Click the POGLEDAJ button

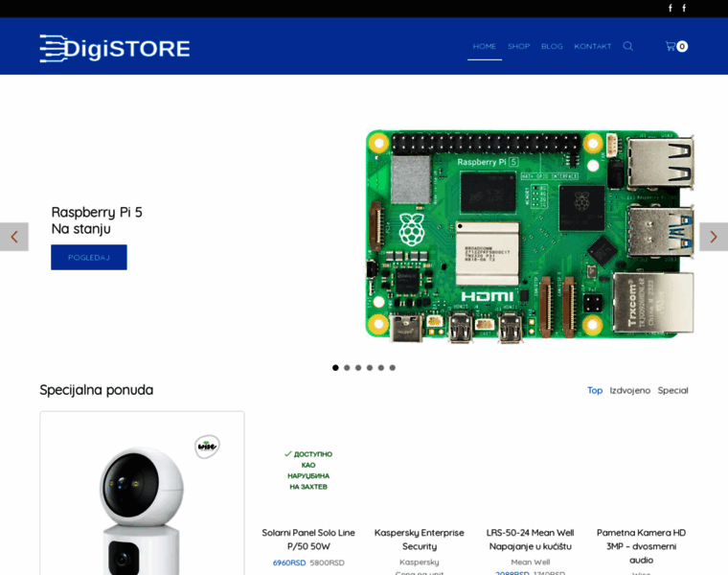[x=89, y=257]
